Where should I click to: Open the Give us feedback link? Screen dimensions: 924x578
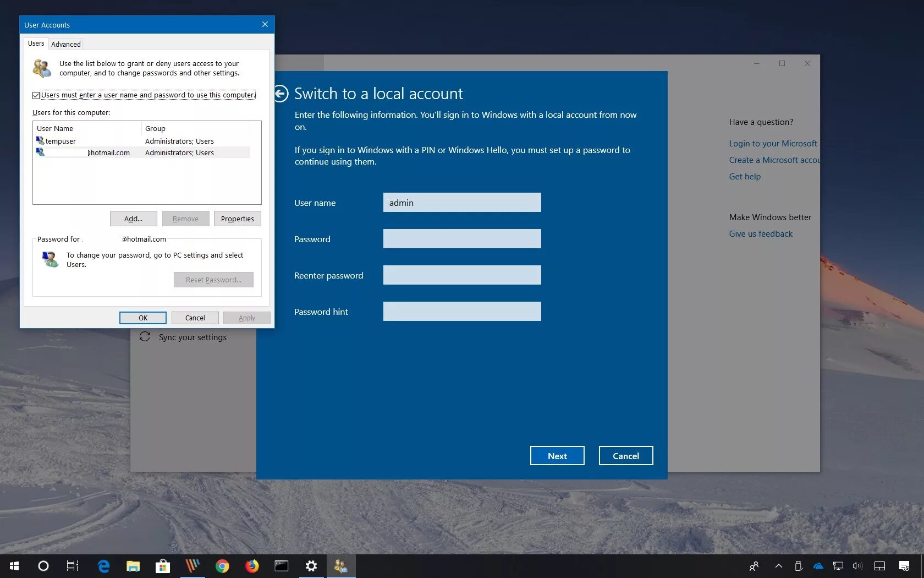tap(761, 234)
